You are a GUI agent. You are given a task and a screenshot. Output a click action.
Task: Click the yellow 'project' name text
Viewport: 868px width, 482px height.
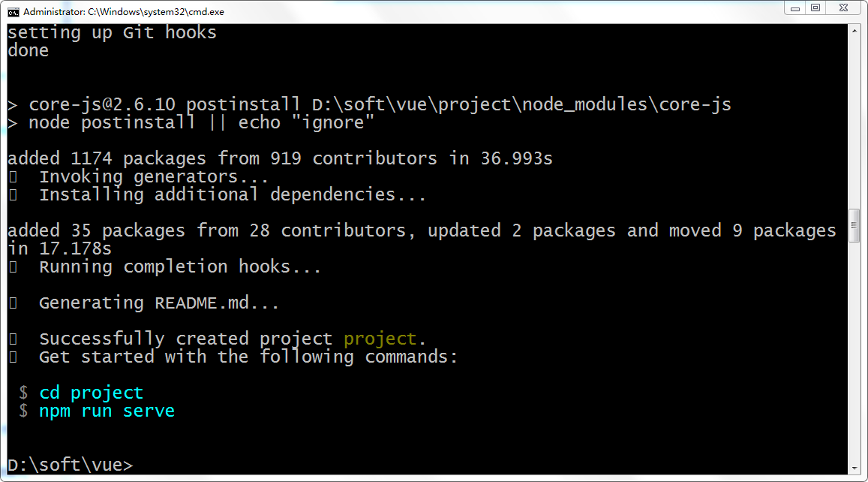tap(380, 339)
